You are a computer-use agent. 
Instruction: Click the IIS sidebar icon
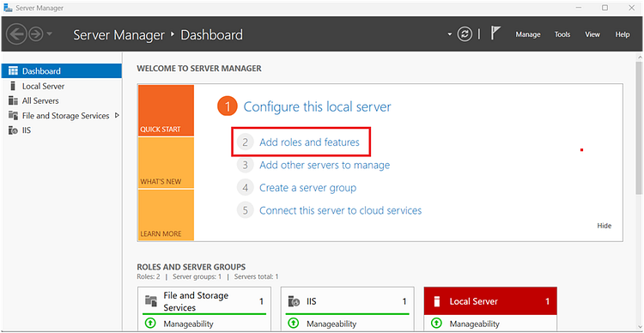(x=13, y=130)
